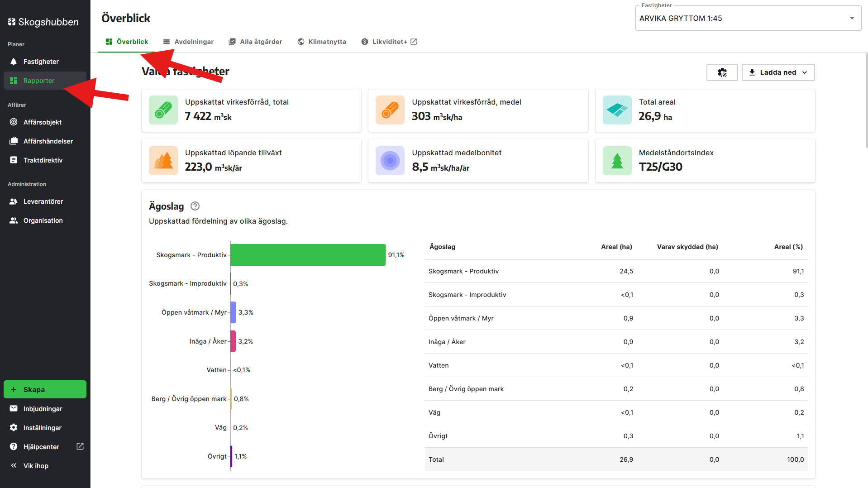Open the Alla åtgärder tab
The height and width of the screenshot is (488, 868).
coord(256,42)
